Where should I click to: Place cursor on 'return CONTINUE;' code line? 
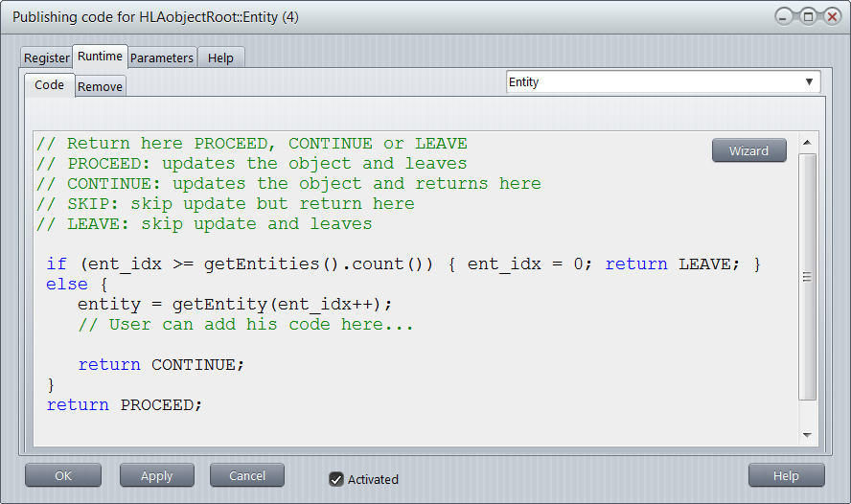click(161, 365)
